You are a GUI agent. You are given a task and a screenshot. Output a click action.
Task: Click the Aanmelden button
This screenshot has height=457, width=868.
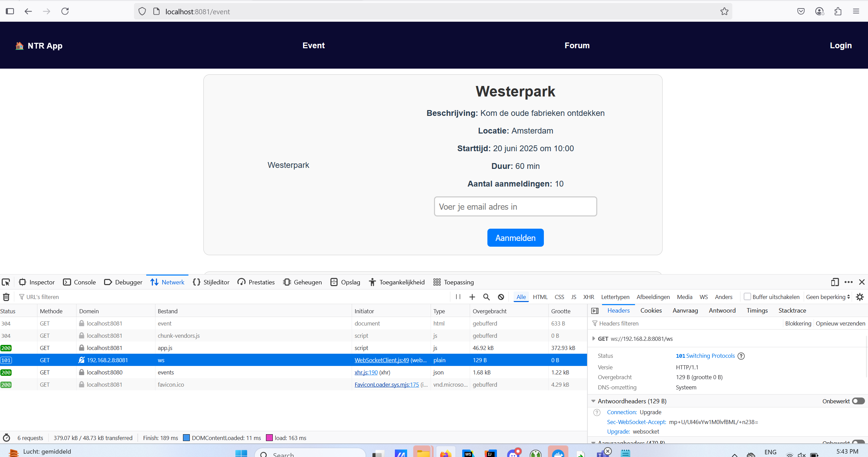(515, 238)
